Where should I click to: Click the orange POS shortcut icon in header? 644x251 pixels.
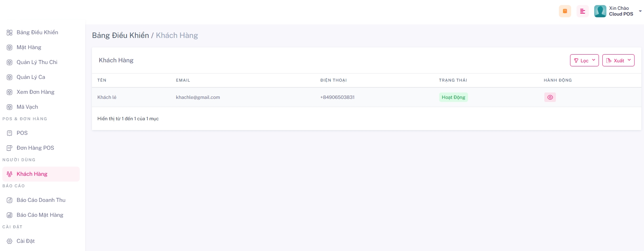tap(565, 11)
